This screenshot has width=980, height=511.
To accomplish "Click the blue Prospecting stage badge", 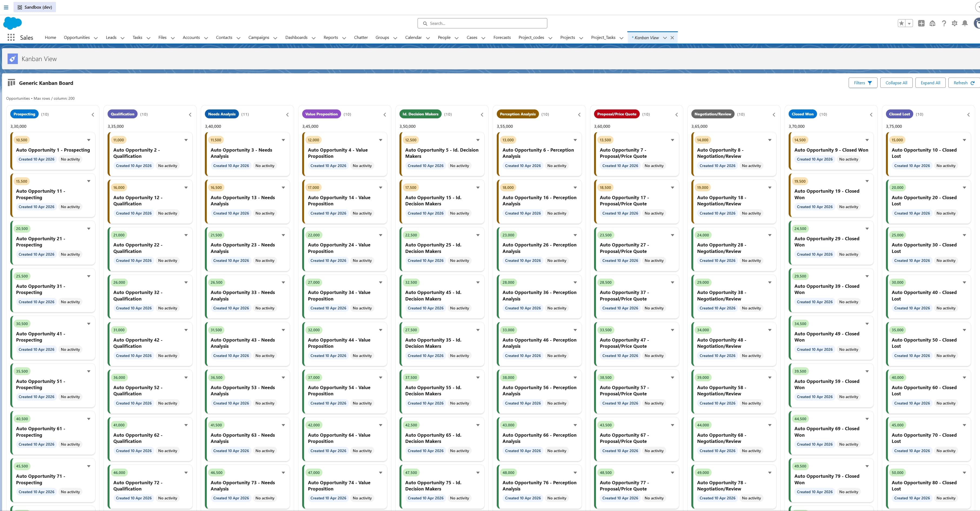I will point(24,114).
